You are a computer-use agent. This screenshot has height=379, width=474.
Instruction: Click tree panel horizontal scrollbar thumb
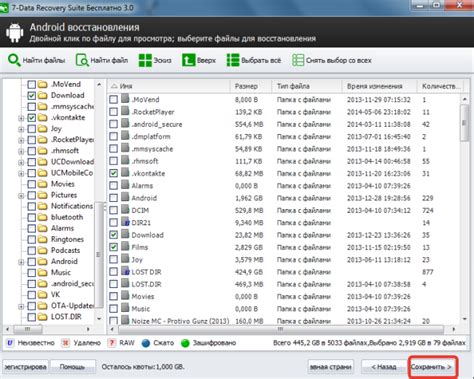(x=27, y=329)
